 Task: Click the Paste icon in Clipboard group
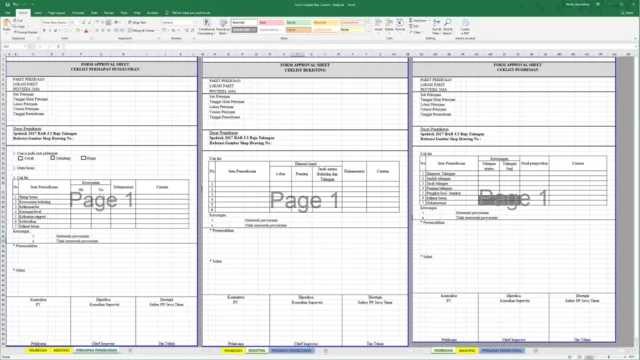pyautogui.click(x=7, y=23)
